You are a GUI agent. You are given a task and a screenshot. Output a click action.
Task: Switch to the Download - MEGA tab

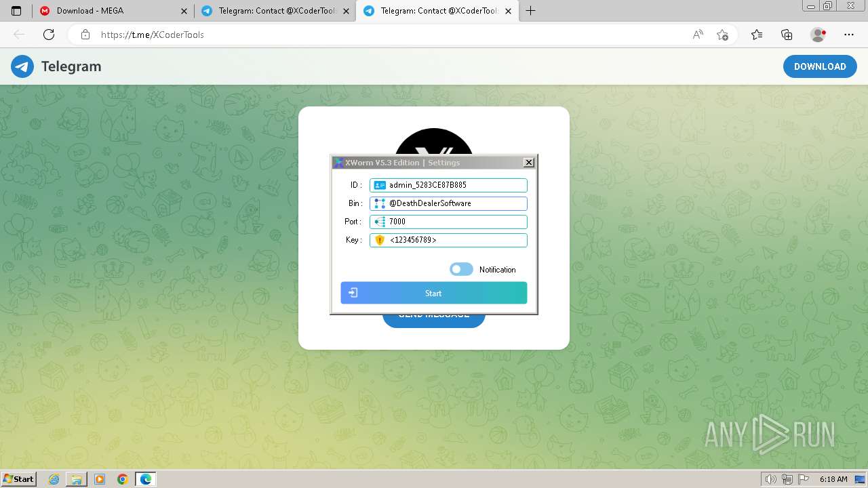coord(113,11)
